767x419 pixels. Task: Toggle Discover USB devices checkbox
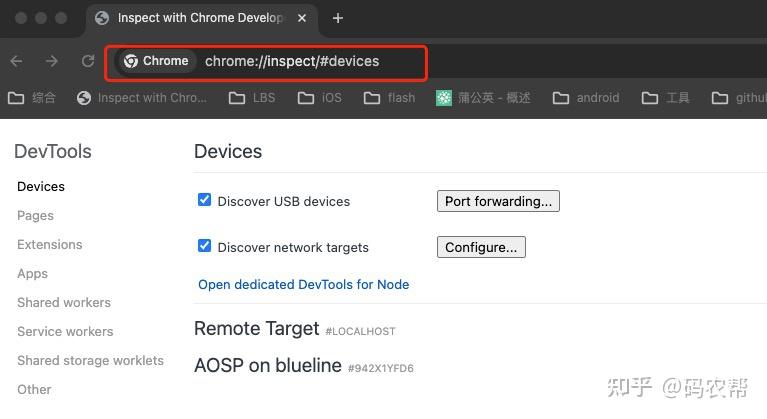click(x=205, y=200)
